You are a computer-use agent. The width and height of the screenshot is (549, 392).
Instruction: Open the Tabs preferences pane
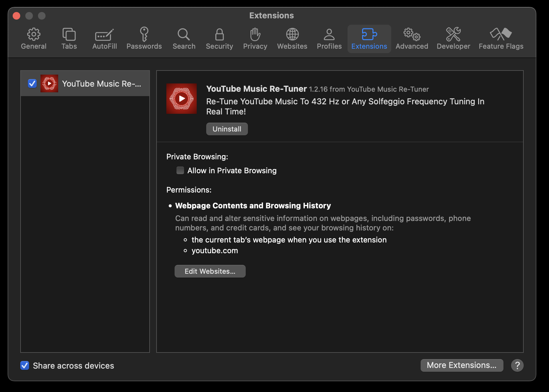tap(69, 39)
